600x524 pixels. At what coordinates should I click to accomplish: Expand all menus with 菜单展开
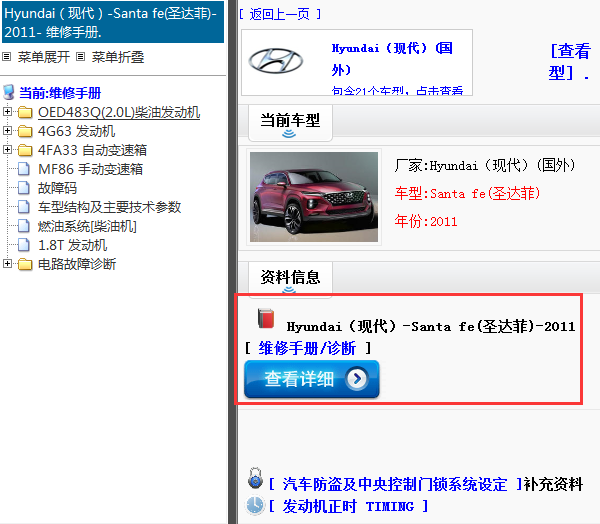(44, 57)
